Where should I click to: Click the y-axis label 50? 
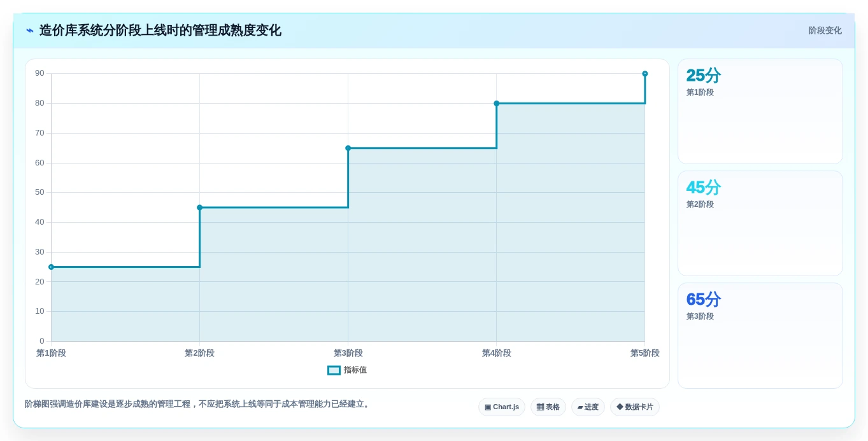click(39, 192)
